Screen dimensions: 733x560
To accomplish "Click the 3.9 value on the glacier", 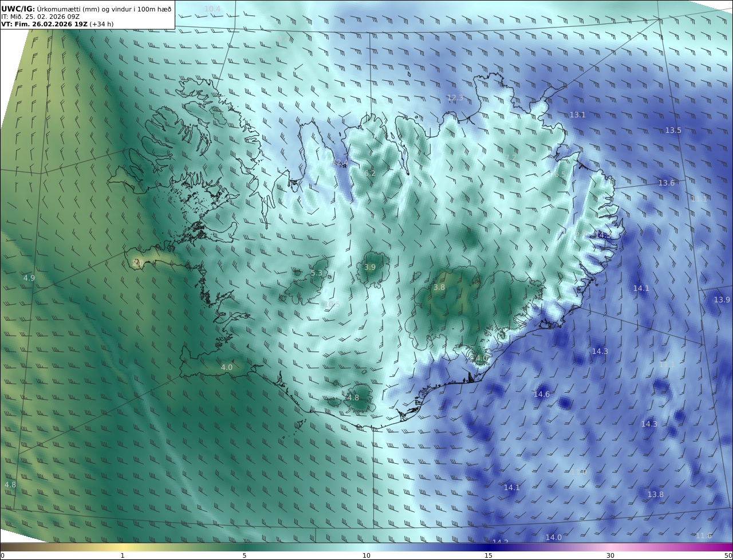I will pyautogui.click(x=370, y=267).
